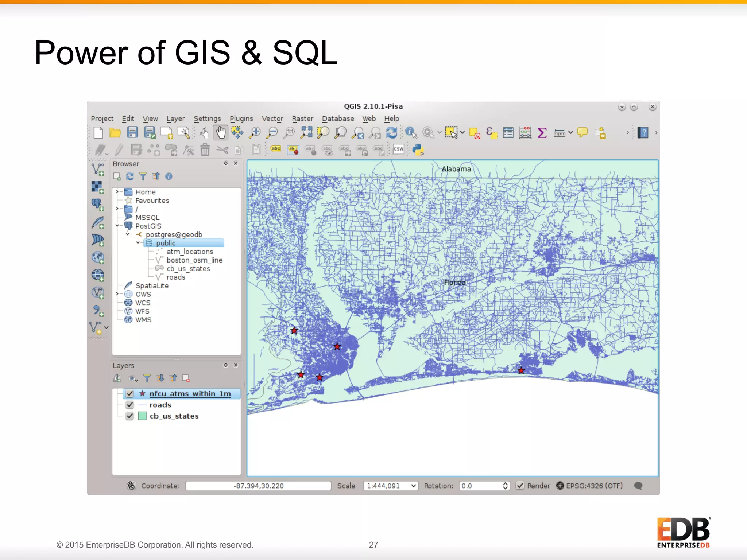Select the Pan Map hand tool
The image size is (747, 560).
pyautogui.click(x=220, y=133)
